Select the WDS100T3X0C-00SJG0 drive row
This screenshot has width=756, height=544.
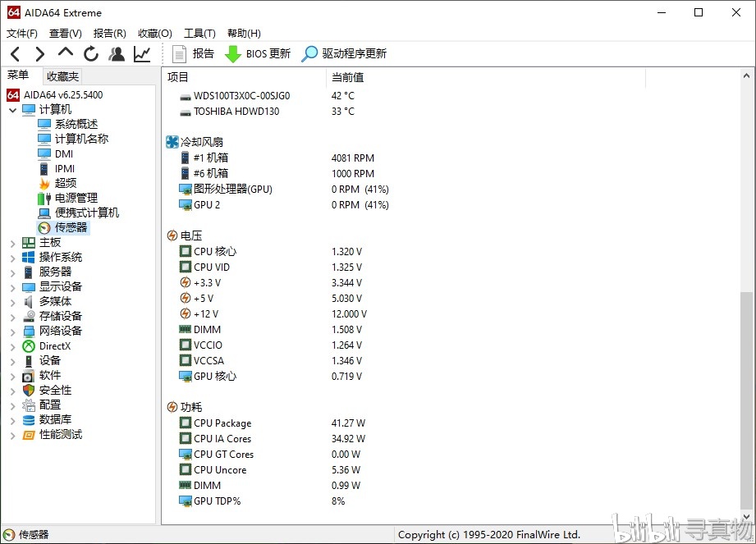235,96
